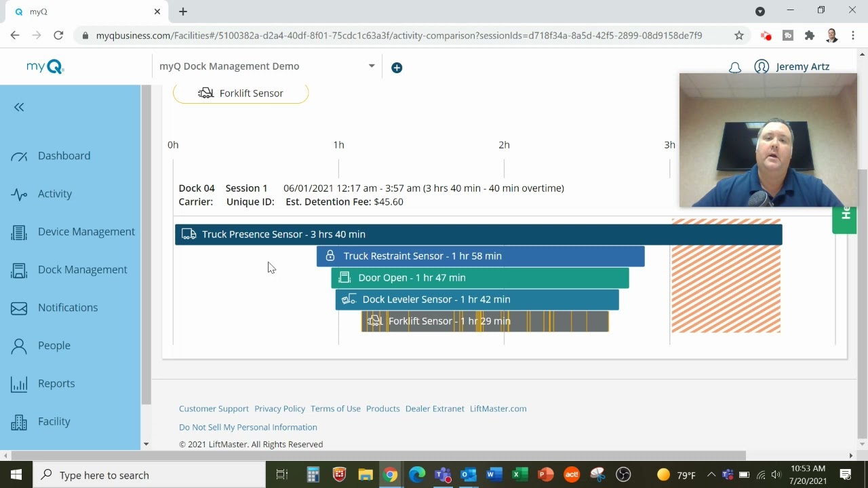
Task: Select the Forklift Sensor timeline bar
Action: [x=485, y=321]
